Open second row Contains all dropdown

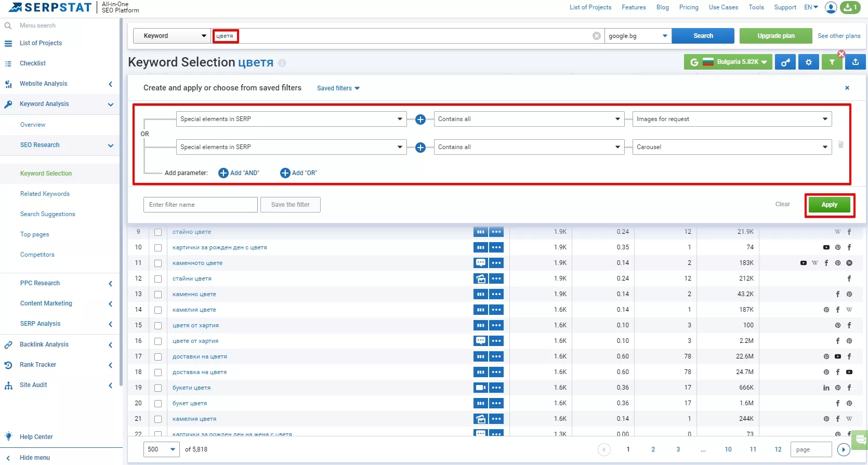529,147
